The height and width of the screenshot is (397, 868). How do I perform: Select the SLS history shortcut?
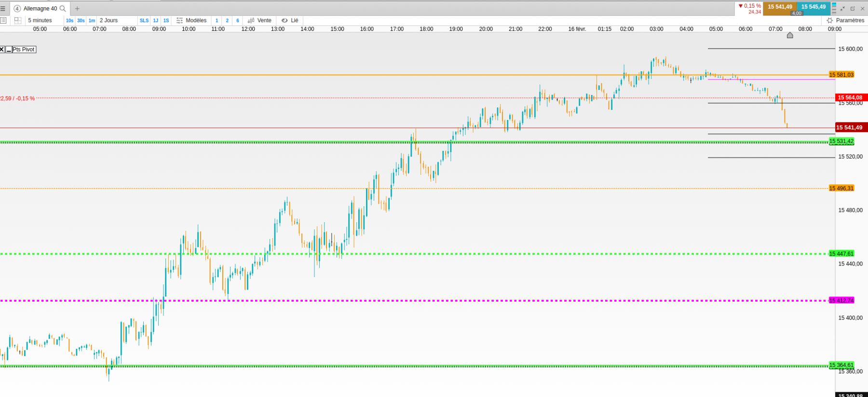[x=144, y=20]
